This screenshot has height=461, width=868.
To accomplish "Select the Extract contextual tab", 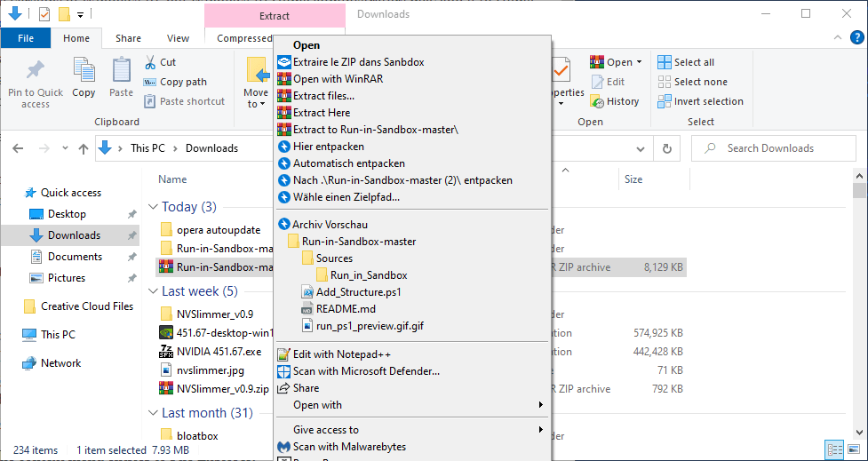I will point(275,16).
